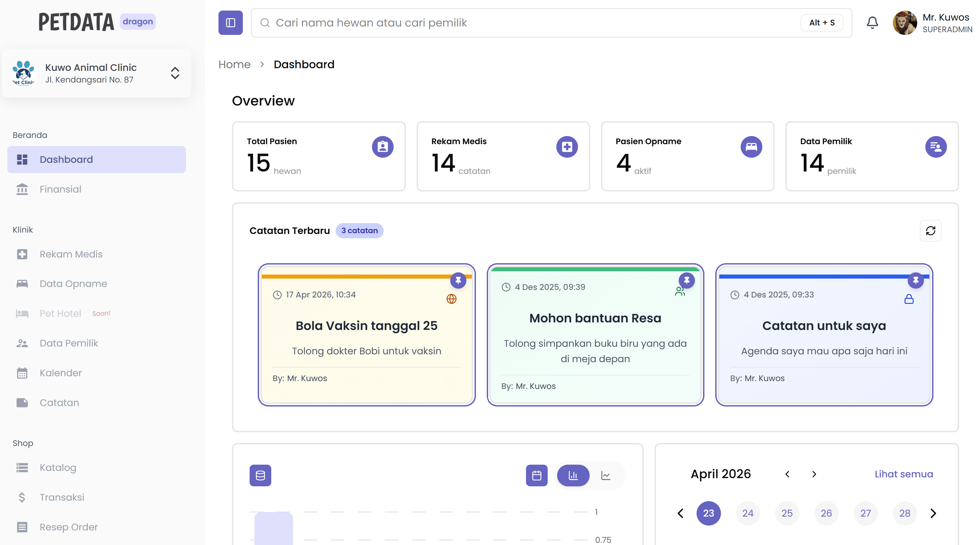Click the Data Pemilik card icon
980x545 pixels.
pos(936,147)
